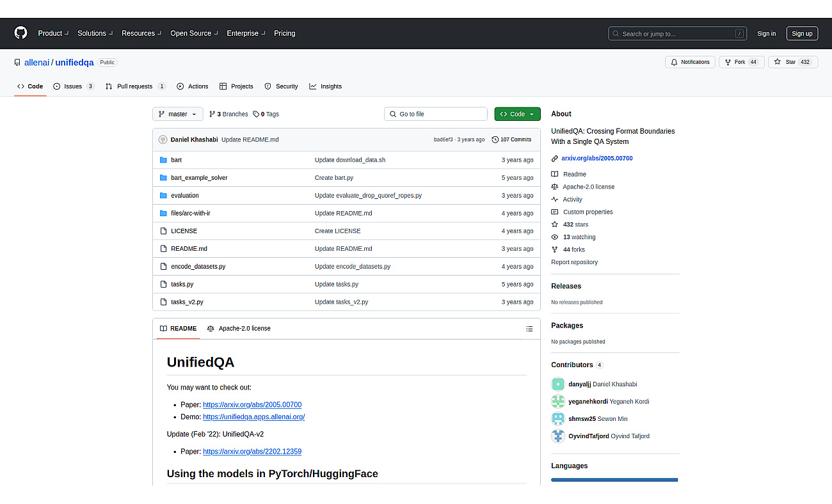
Task: Click the repository icon beside allenai
Action: click(x=17, y=63)
